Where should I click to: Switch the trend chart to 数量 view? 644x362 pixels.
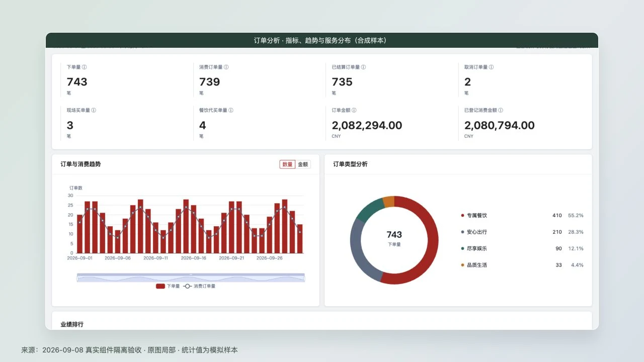point(287,164)
